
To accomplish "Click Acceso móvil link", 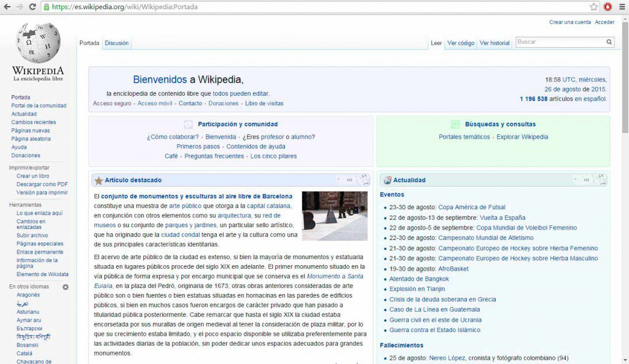I will (x=155, y=103).
